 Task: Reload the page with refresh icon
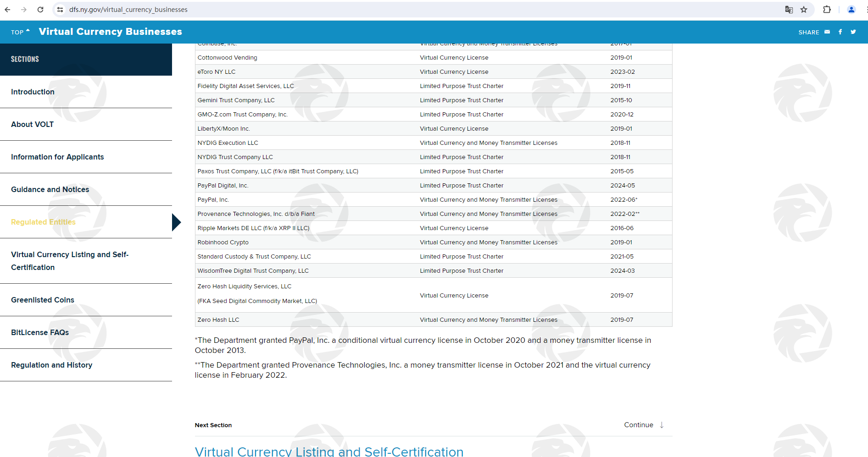coord(40,10)
